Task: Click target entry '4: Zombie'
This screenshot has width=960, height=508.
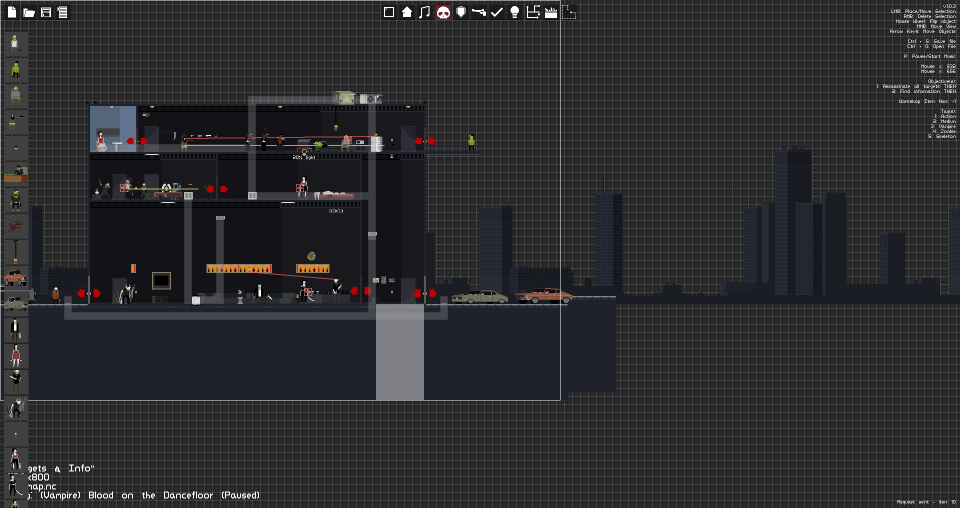Action: (x=945, y=131)
